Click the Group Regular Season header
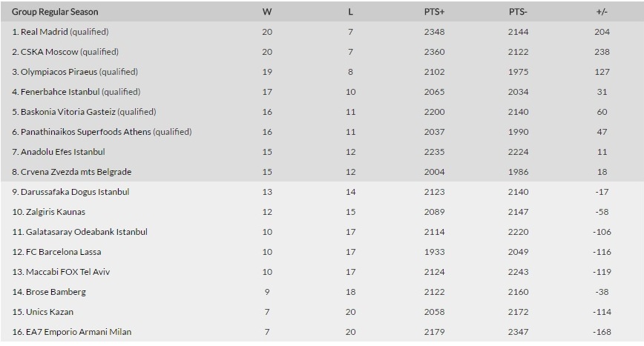644x346 pixels. coord(55,13)
